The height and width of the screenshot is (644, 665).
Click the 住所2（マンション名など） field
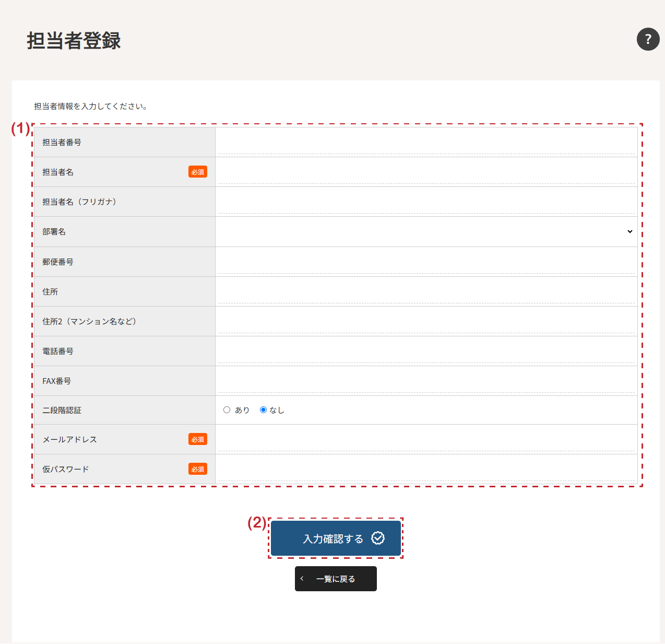pos(426,321)
